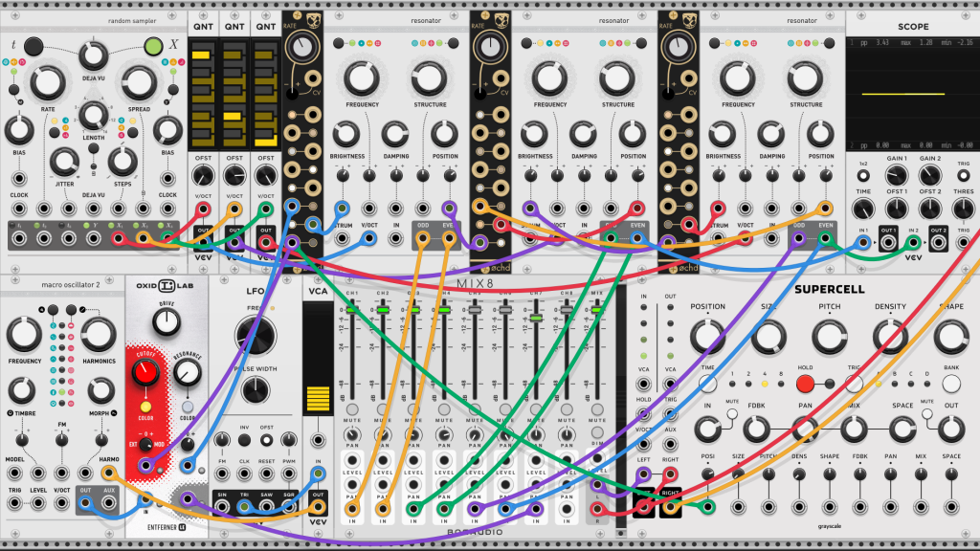Image resolution: width=980 pixels, height=551 pixels.
Task: Click the SPACE knob on SUPERCELL
Action: (902, 430)
